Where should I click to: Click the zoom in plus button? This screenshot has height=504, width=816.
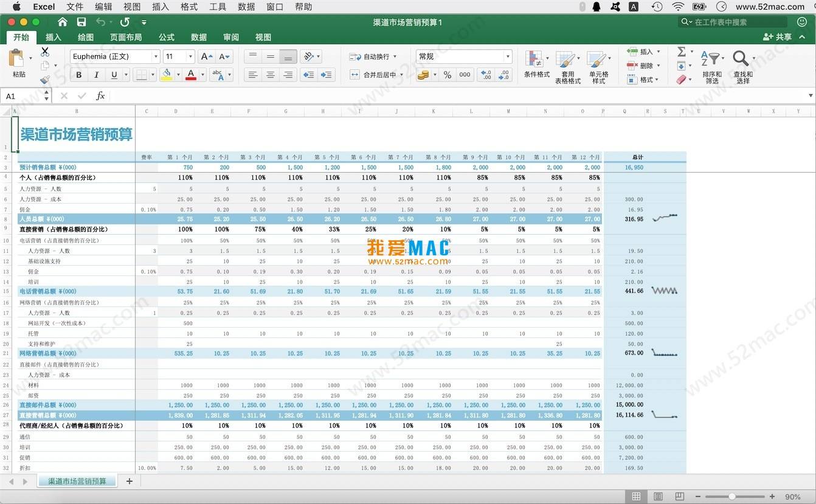click(x=772, y=497)
